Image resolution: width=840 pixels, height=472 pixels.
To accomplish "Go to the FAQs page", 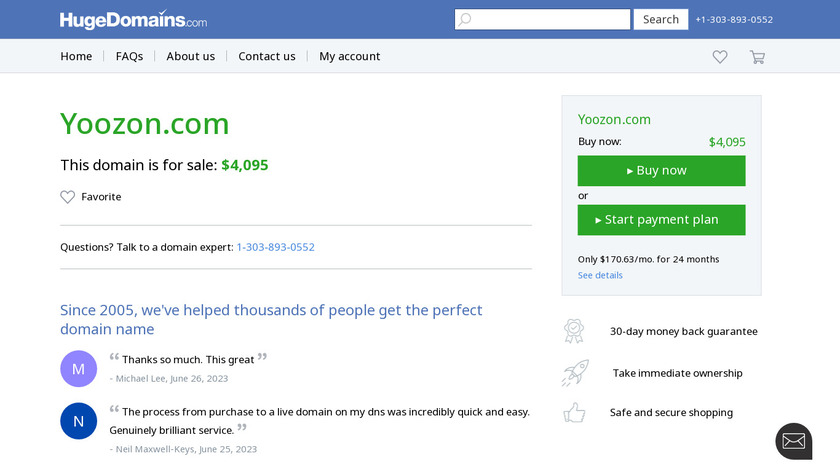I will coord(129,57).
